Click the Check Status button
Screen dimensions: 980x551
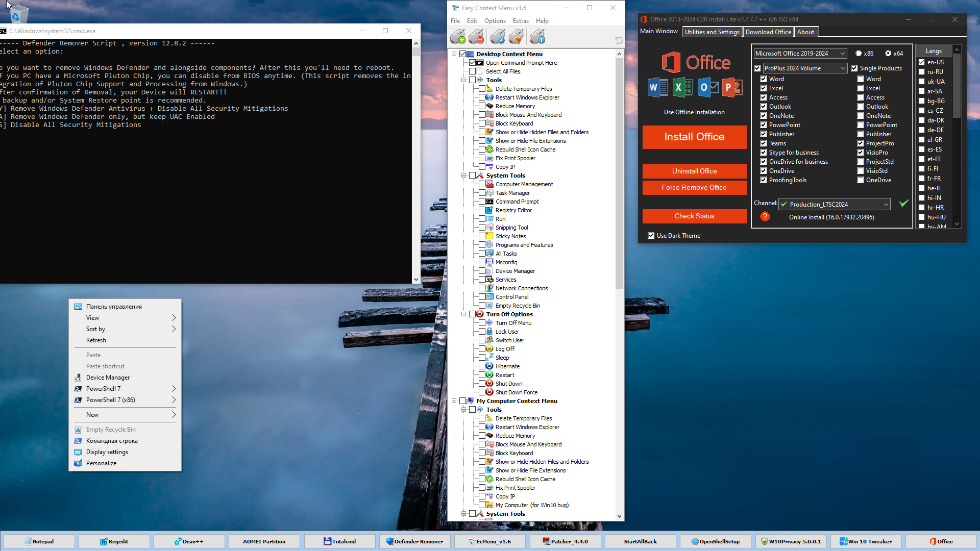[x=694, y=216]
